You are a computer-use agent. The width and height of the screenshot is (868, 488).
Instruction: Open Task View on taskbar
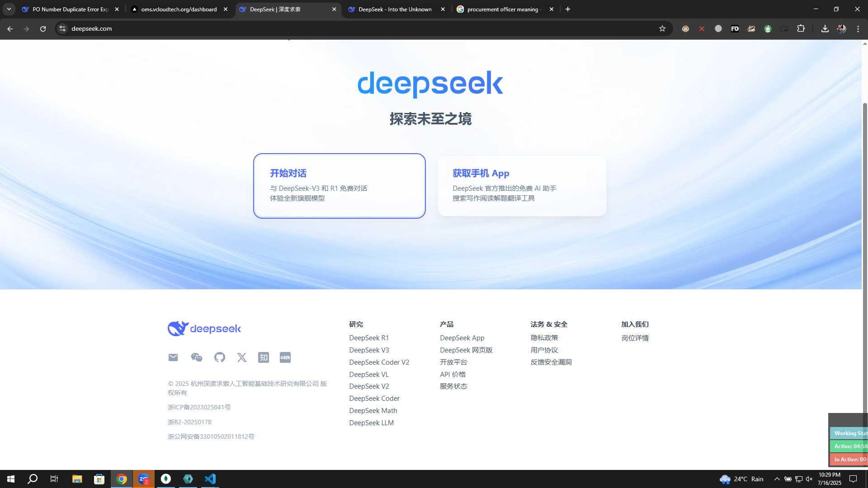pos(54,479)
